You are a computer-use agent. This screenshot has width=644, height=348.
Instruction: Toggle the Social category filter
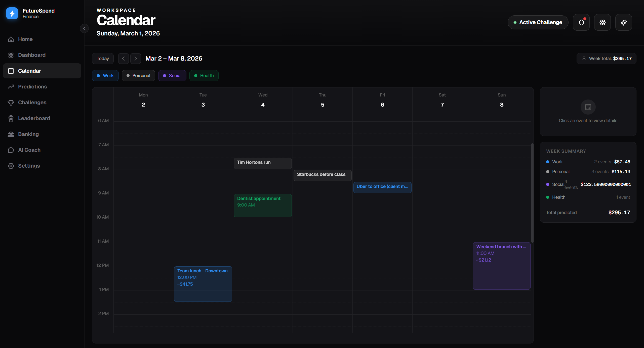172,76
